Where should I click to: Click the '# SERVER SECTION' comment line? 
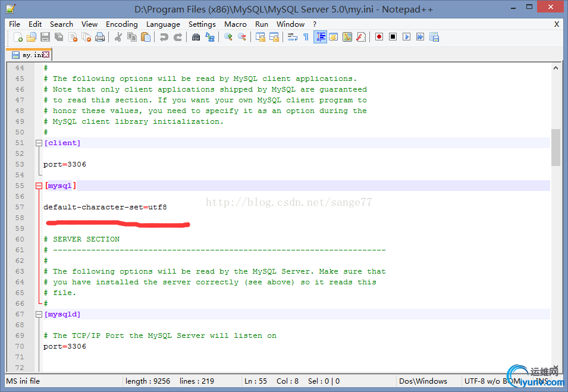point(81,240)
